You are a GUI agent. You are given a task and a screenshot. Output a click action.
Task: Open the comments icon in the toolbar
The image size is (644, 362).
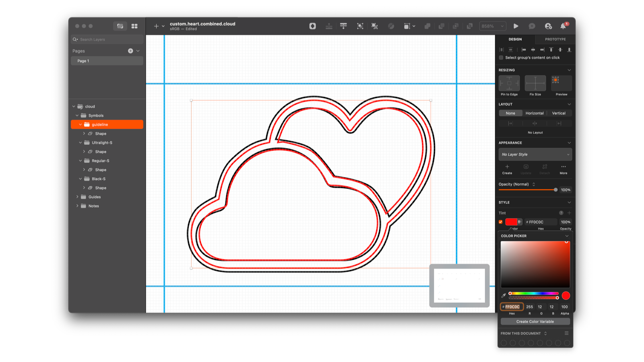click(532, 26)
